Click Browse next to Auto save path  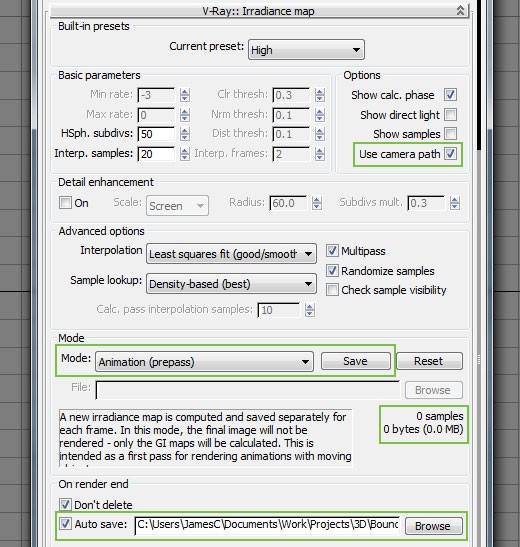point(434,526)
